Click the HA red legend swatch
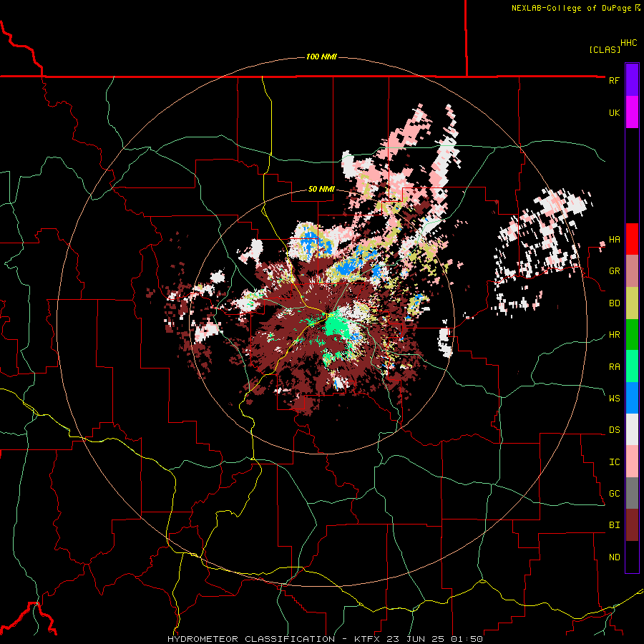Viewport: 644px width, 644px height. click(x=632, y=239)
